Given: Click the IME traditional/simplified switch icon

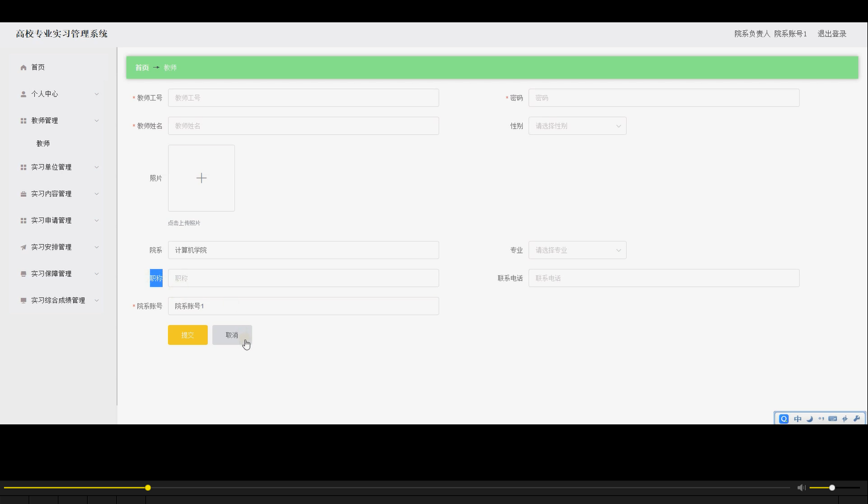Looking at the screenshot, I should point(845,419).
